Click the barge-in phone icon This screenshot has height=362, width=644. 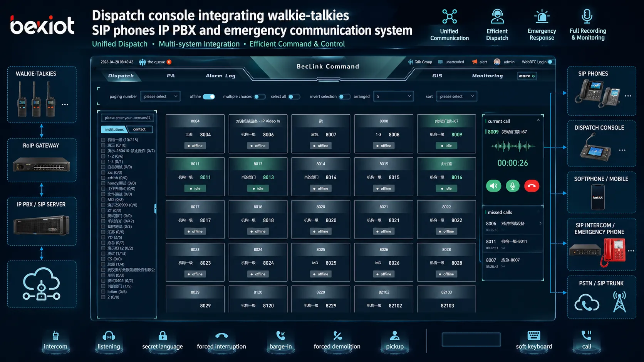[x=281, y=335]
